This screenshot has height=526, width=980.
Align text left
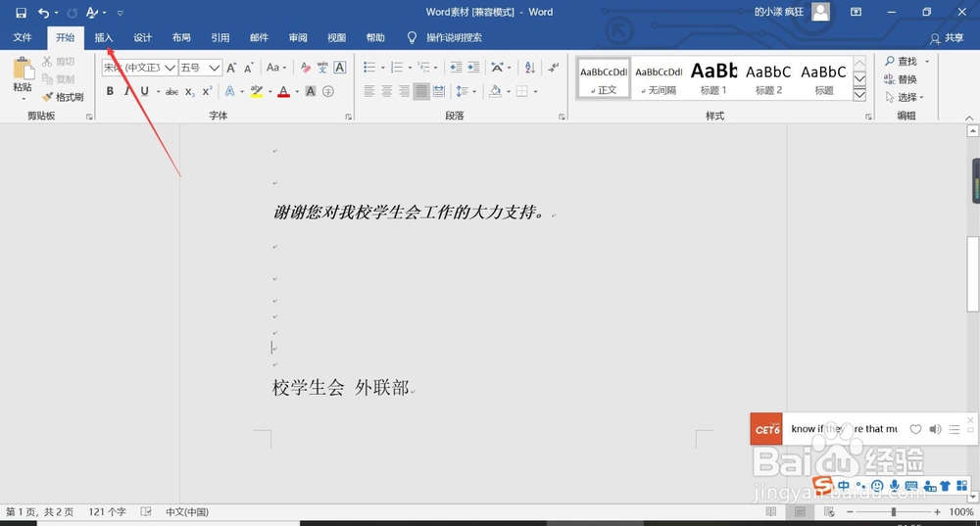click(x=369, y=92)
